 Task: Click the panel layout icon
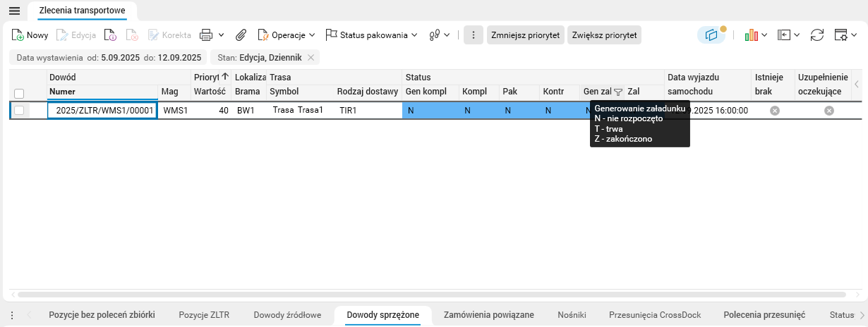(x=783, y=35)
